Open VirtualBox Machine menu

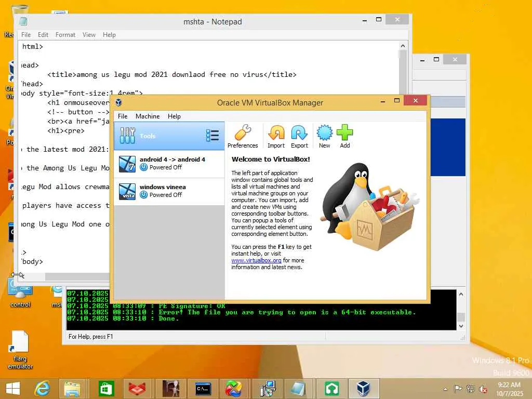pos(148,116)
